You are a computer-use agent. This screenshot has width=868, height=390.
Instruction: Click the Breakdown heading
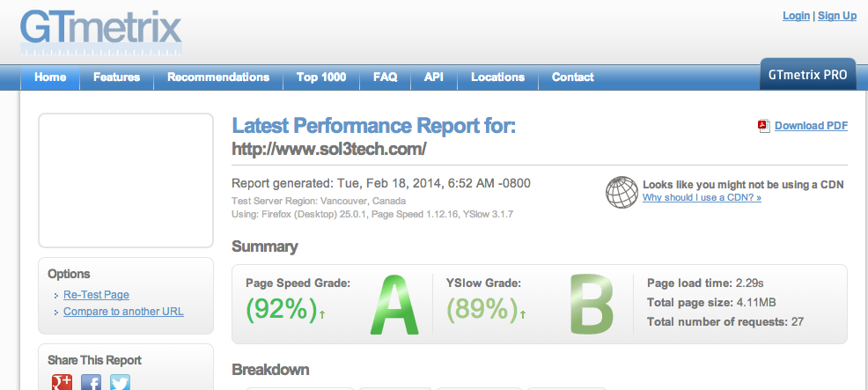coord(270,370)
